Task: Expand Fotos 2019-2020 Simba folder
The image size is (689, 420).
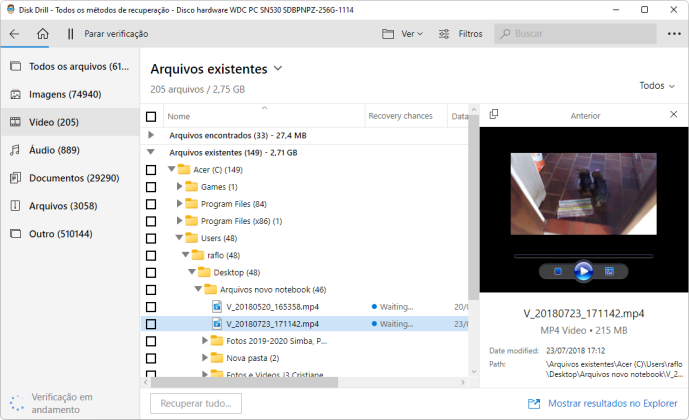Action: pyautogui.click(x=205, y=340)
